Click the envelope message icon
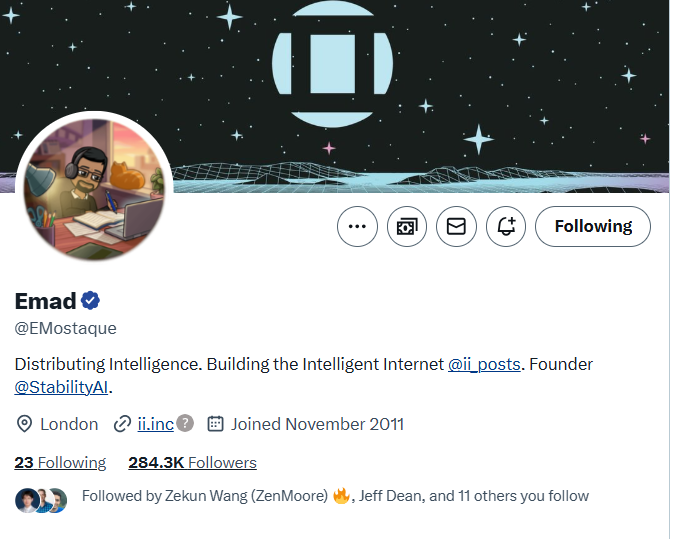This screenshot has height=539, width=675. click(456, 227)
